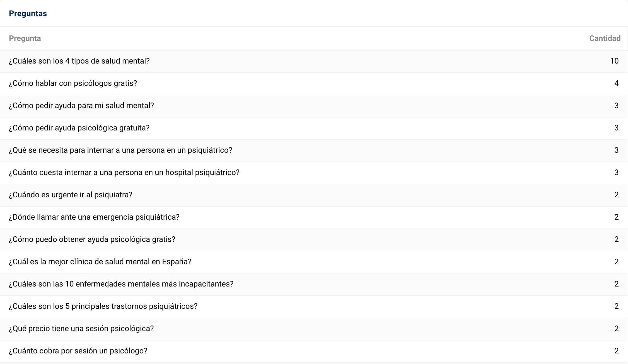Select row on obtener ayuda psicológica gratis

(92, 239)
